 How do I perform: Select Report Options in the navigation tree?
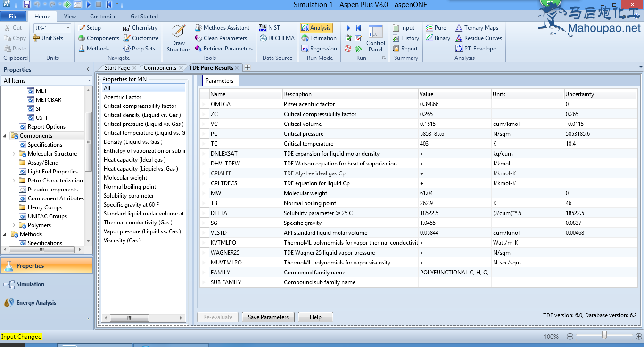(x=47, y=127)
